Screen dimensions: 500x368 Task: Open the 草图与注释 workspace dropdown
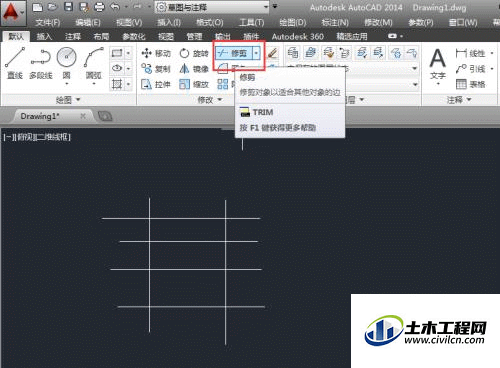(212, 7)
